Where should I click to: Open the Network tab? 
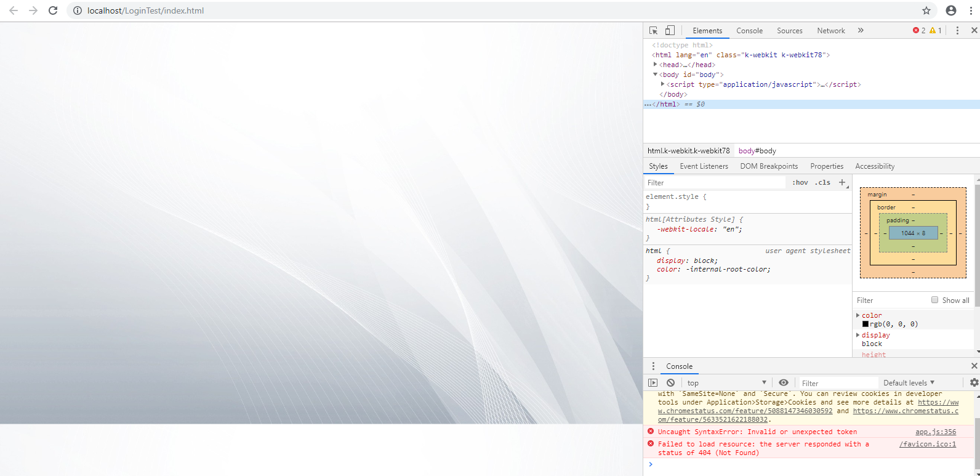[831, 31]
